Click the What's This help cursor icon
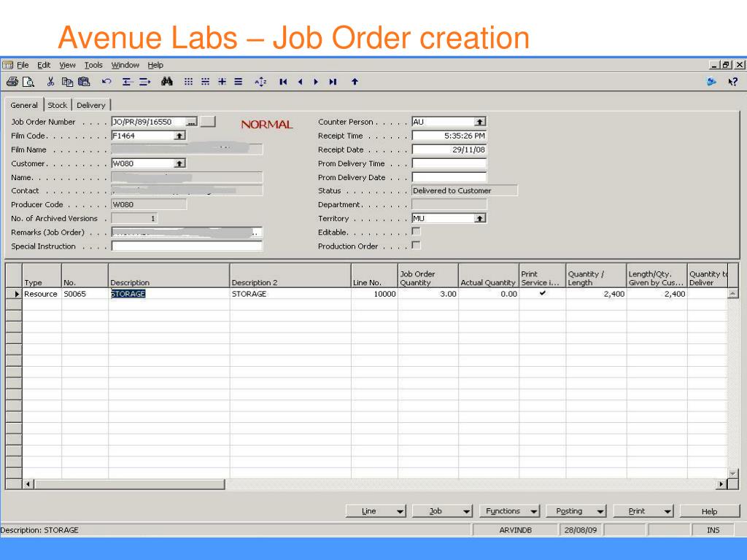The width and height of the screenshot is (747, 560). click(732, 82)
